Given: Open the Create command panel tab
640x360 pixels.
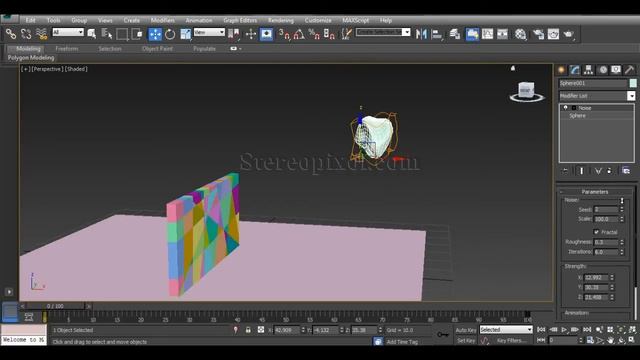Looking at the screenshot, I should click(561, 70).
